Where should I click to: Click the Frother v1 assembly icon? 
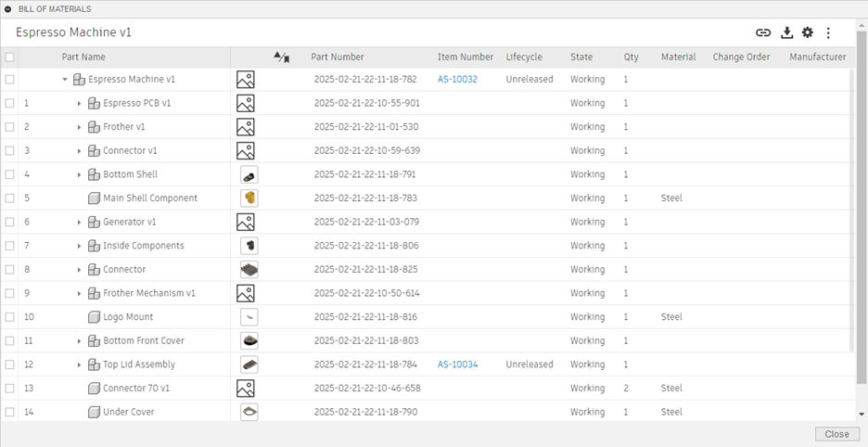94,127
